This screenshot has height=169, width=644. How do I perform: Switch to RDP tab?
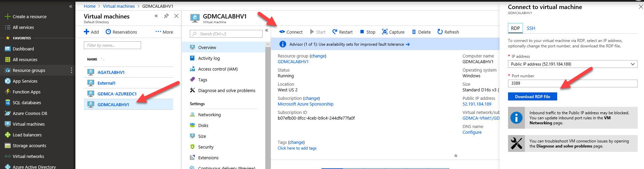(x=515, y=28)
